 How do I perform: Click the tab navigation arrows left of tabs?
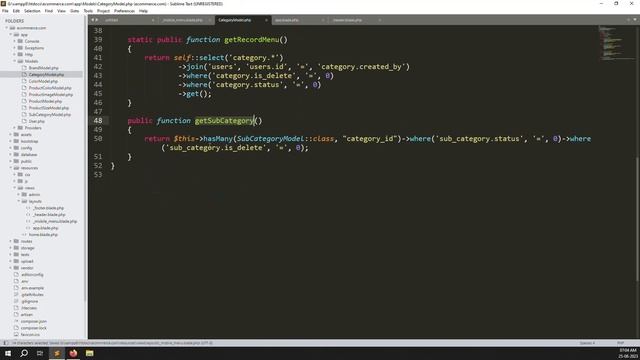pyautogui.click(x=95, y=20)
